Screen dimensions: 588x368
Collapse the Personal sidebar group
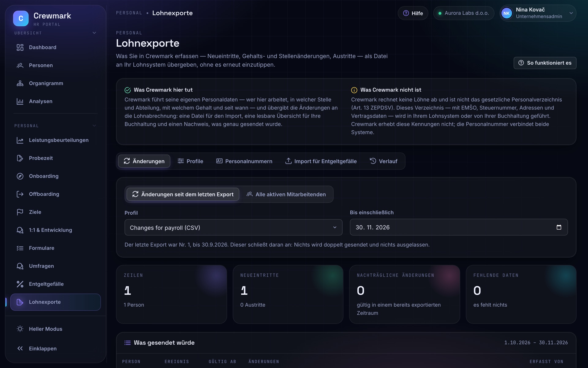pos(94,126)
